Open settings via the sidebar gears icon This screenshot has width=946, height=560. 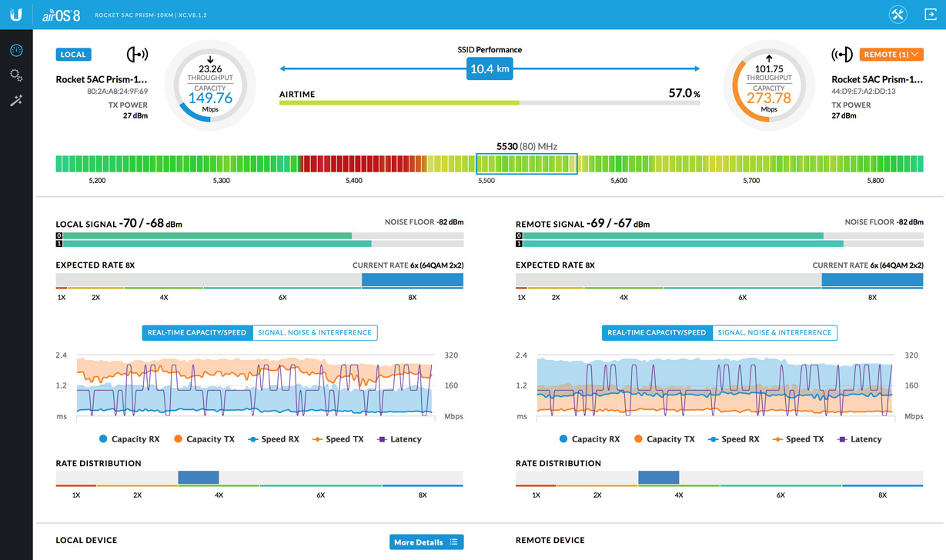[16, 75]
